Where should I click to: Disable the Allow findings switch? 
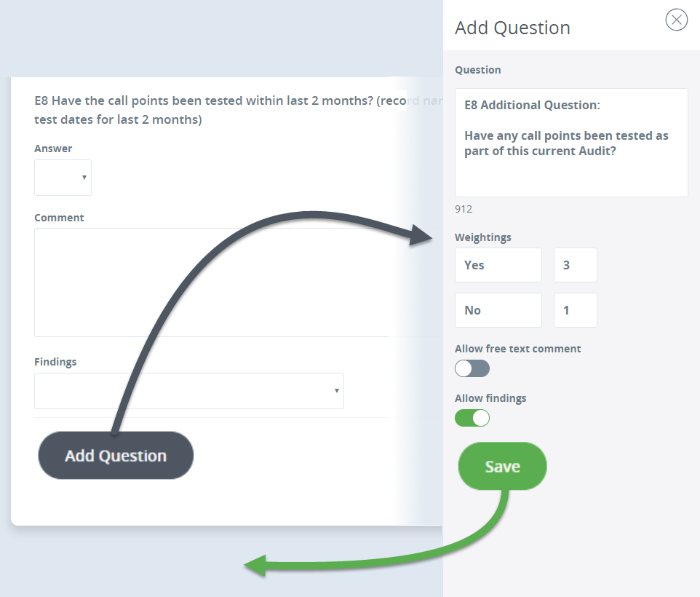coord(472,418)
